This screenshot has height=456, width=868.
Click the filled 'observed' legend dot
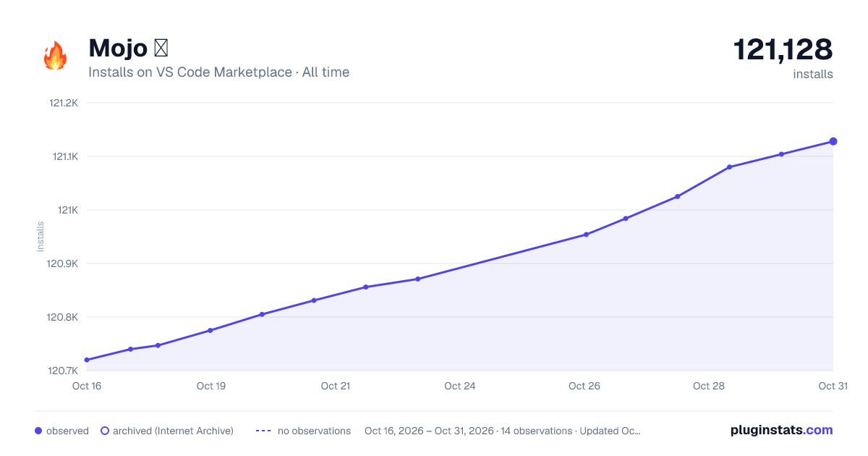coord(38,431)
